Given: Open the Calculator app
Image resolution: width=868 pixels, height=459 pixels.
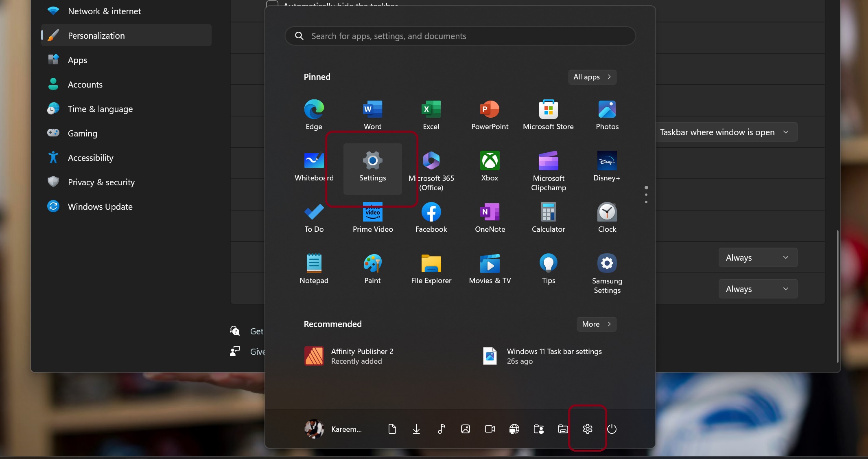Looking at the screenshot, I should point(548,217).
